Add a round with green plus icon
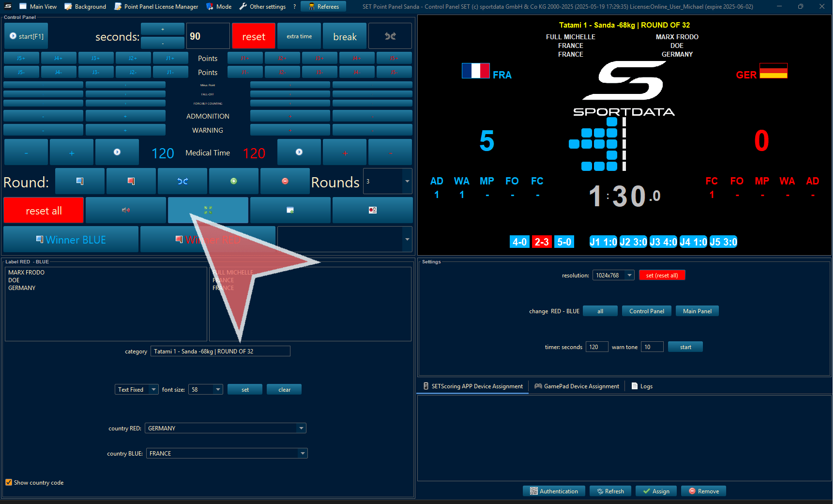Viewport: 837px width, 504px height. (x=233, y=181)
